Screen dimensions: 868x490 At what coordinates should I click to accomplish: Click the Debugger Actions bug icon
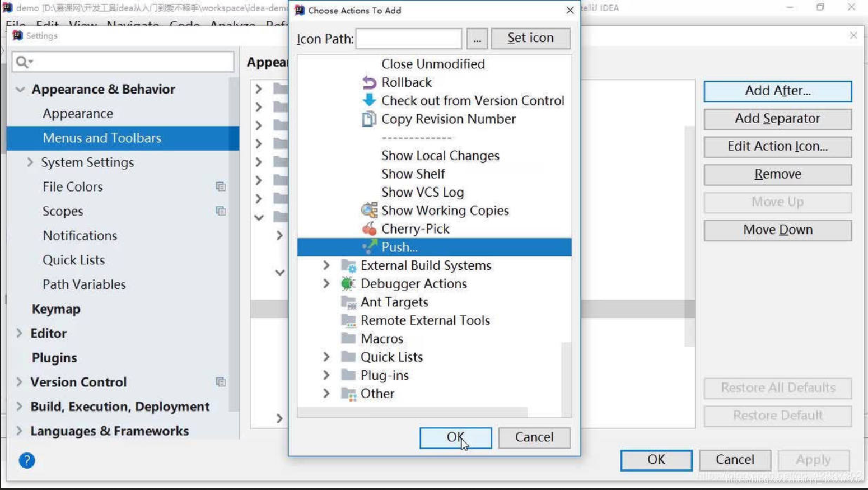(348, 284)
